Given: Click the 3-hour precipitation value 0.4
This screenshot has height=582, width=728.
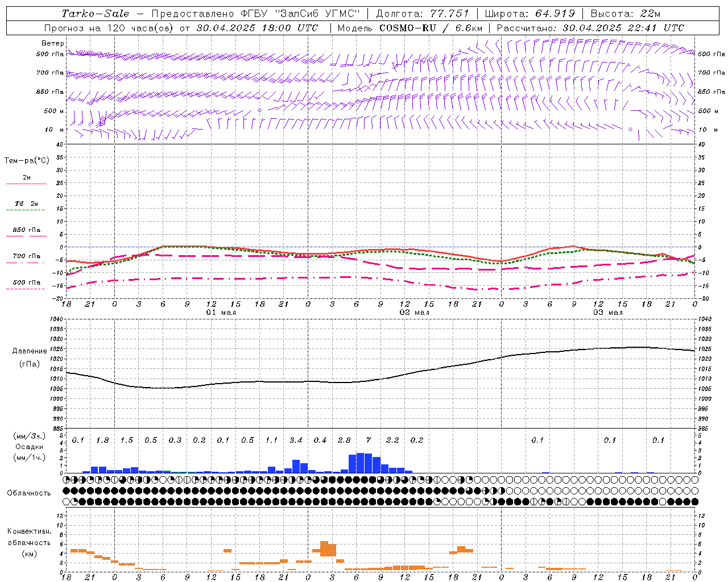Looking at the screenshot, I should 320,440.
